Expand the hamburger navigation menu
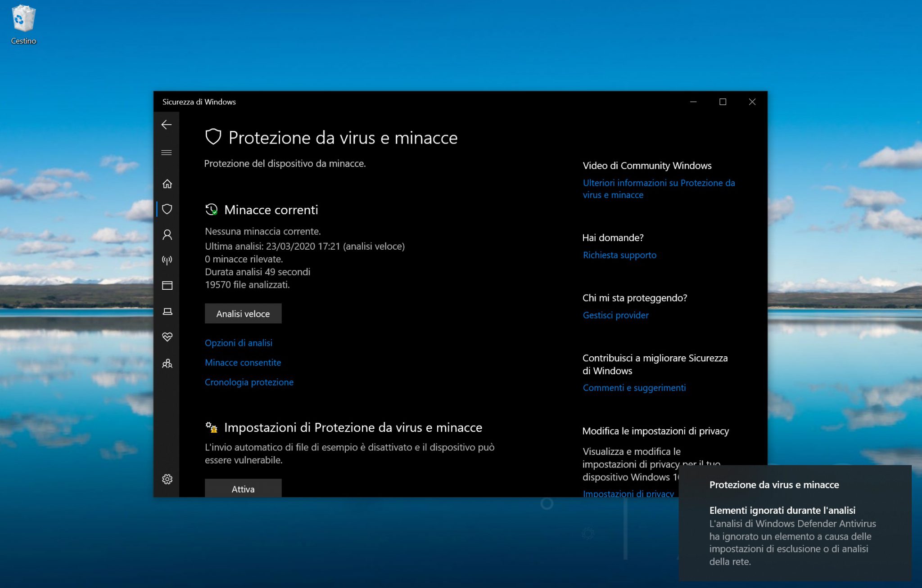The image size is (922, 588). [167, 153]
